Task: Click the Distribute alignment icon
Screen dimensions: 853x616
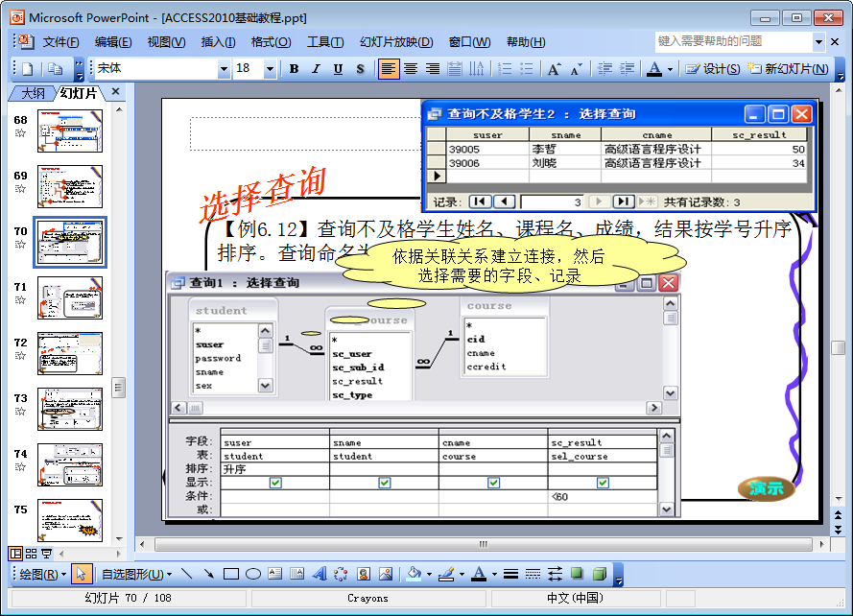Action: [455, 69]
